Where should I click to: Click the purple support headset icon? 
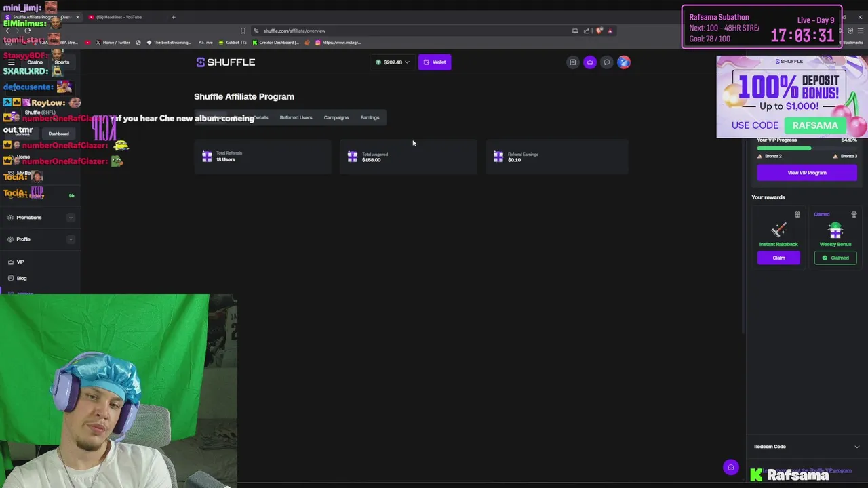coord(731,468)
